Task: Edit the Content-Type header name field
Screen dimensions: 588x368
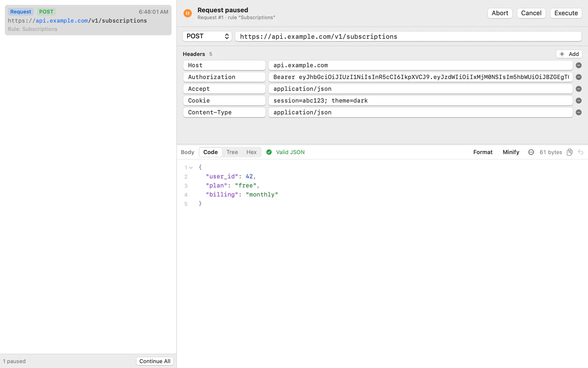Action: (224, 112)
